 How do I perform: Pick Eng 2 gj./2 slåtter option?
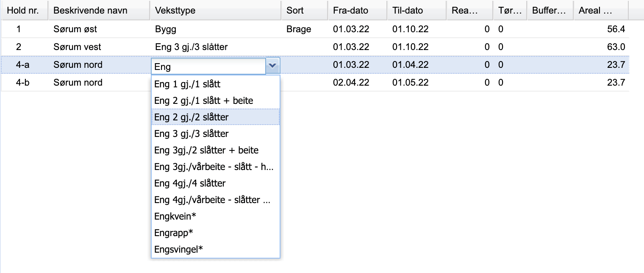[x=216, y=117]
